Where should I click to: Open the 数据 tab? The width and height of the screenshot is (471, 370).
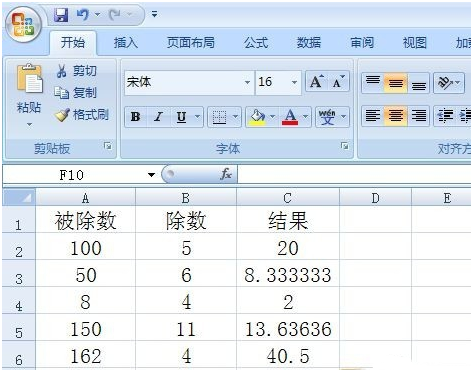click(309, 43)
